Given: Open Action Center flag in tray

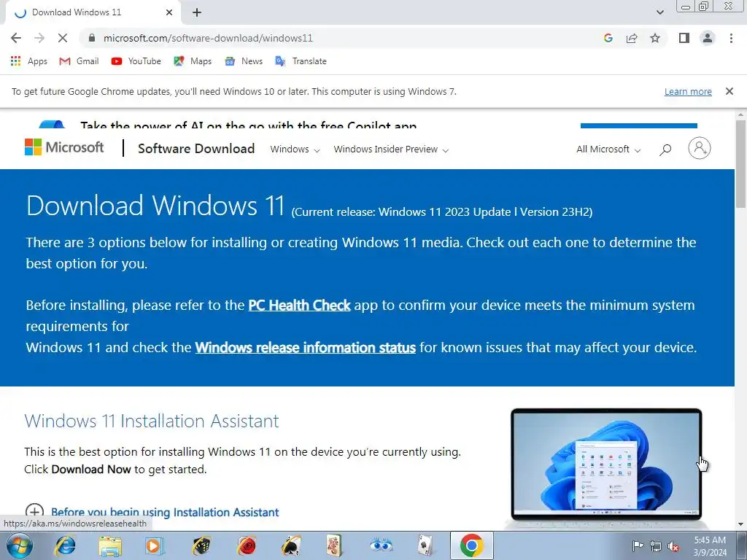Looking at the screenshot, I should 638,546.
